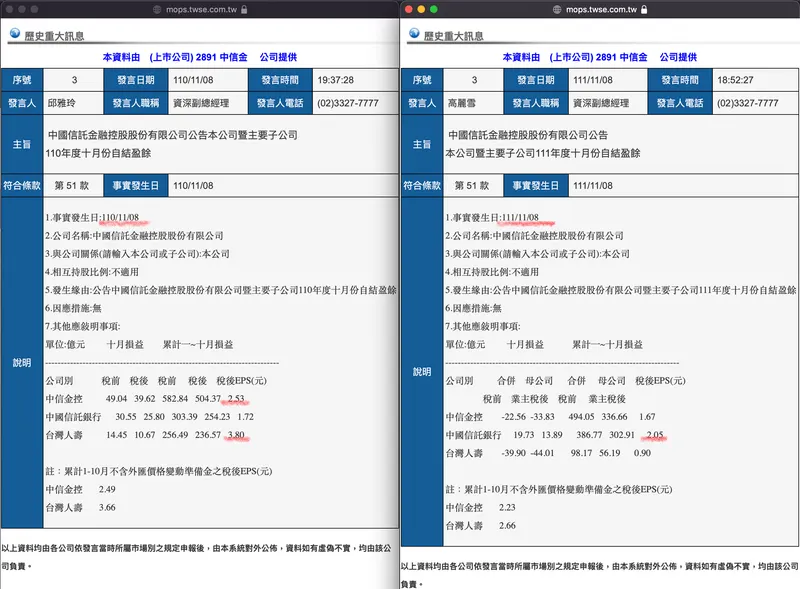Screen dimensions: 800x589
Task: Click line 4.相互持股比例:不適用 in right window
Action: click(x=492, y=272)
